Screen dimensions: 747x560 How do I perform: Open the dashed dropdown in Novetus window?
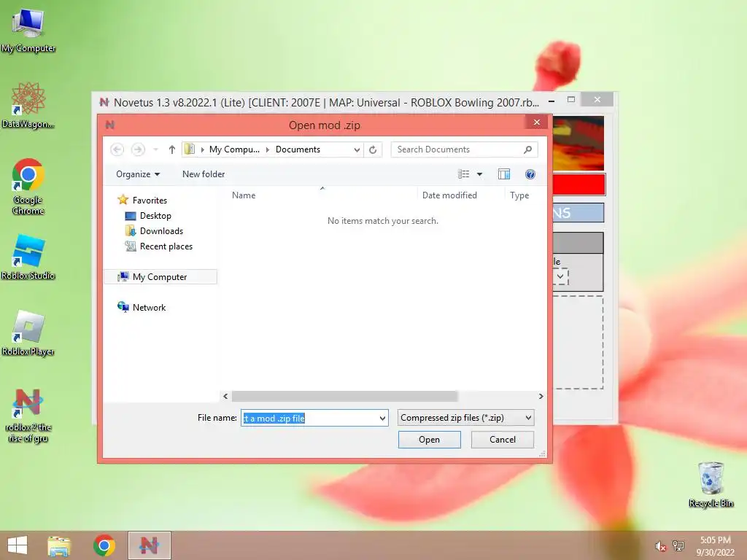point(561,276)
